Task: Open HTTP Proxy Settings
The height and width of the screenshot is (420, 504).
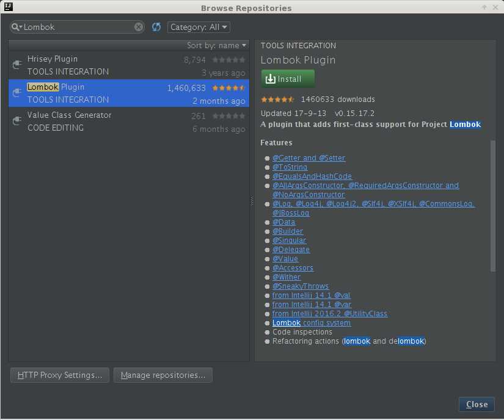Action: coord(60,375)
